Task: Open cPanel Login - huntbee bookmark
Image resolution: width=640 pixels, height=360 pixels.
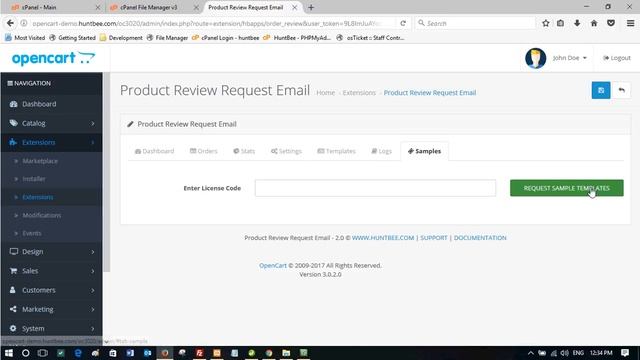Action: [225, 38]
